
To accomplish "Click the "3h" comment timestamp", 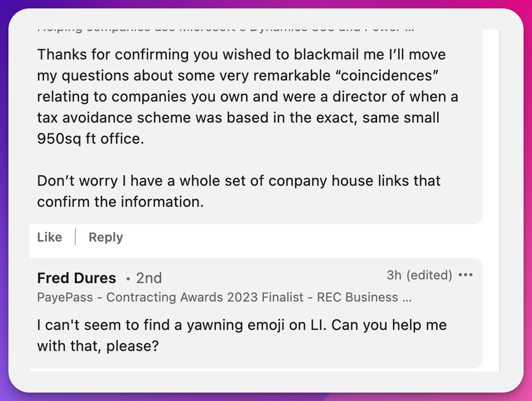I will click(x=393, y=275).
